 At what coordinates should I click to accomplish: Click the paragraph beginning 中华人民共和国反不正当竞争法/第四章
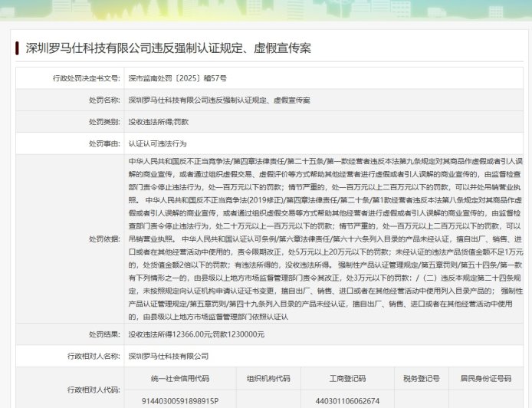(326, 239)
